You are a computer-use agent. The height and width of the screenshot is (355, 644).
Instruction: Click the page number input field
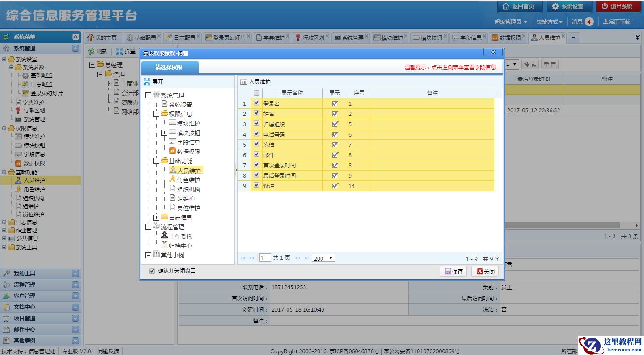click(x=265, y=258)
